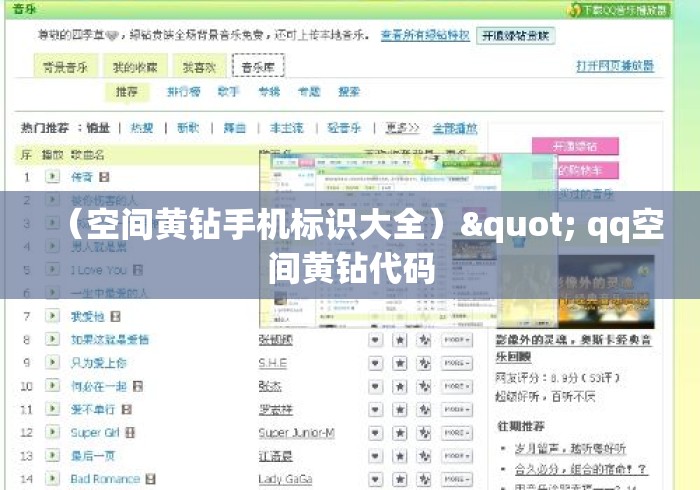Click heart icon in 张杰 row
700x490 pixels.
click(375, 386)
